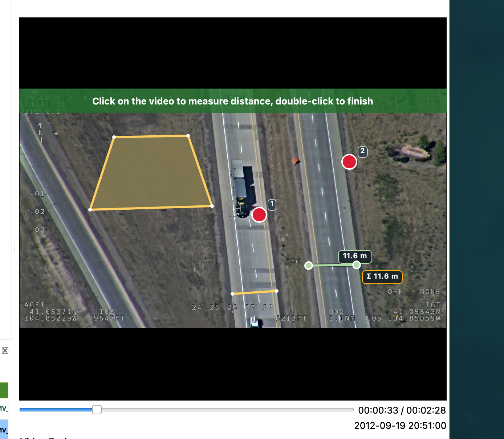
Task: Select the right endpoint of the yellow line
Action: (277, 291)
